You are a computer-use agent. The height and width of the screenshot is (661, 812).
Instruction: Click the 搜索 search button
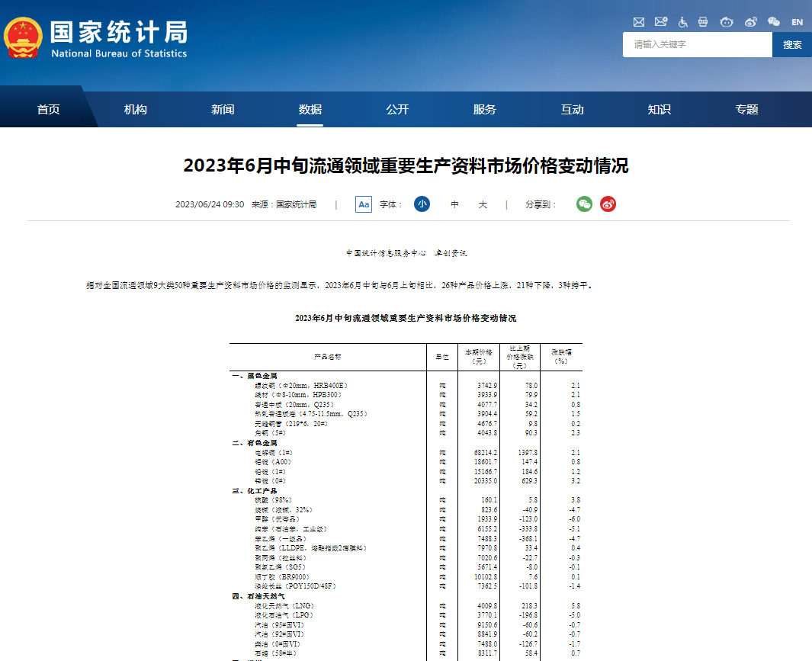click(x=792, y=44)
